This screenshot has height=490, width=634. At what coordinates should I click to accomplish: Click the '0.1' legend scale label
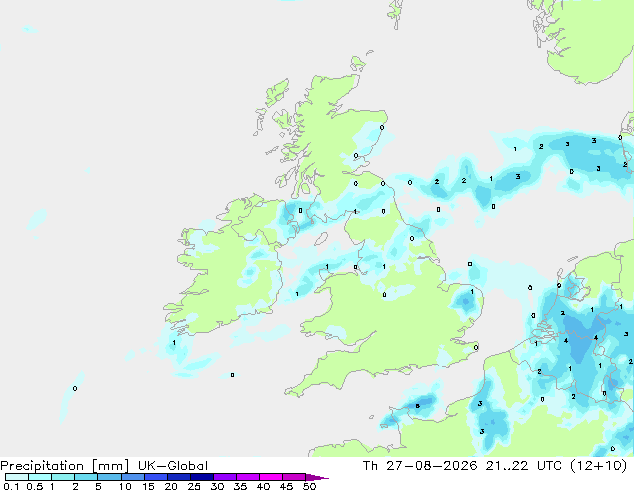click(11, 486)
